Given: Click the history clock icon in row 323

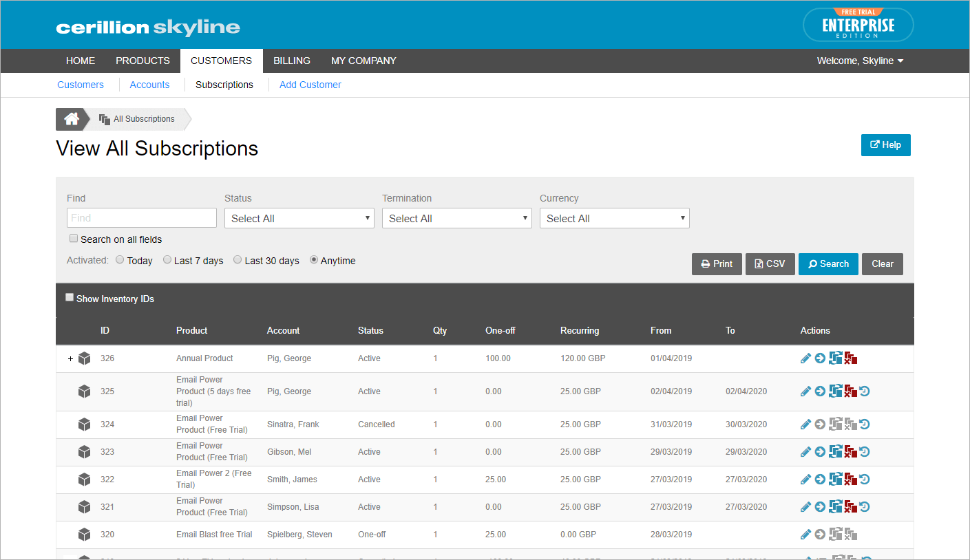Looking at the screenshot, I should coord(865,452).
